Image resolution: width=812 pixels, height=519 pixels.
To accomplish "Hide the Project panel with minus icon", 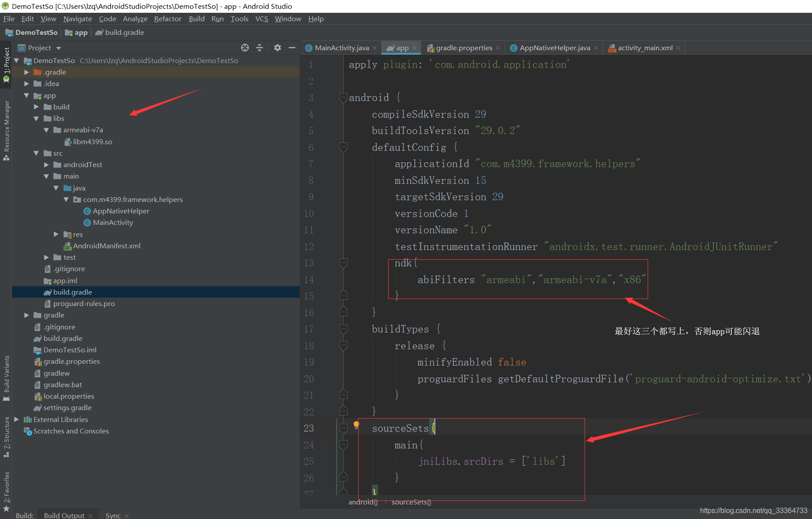I will (292, 48).
